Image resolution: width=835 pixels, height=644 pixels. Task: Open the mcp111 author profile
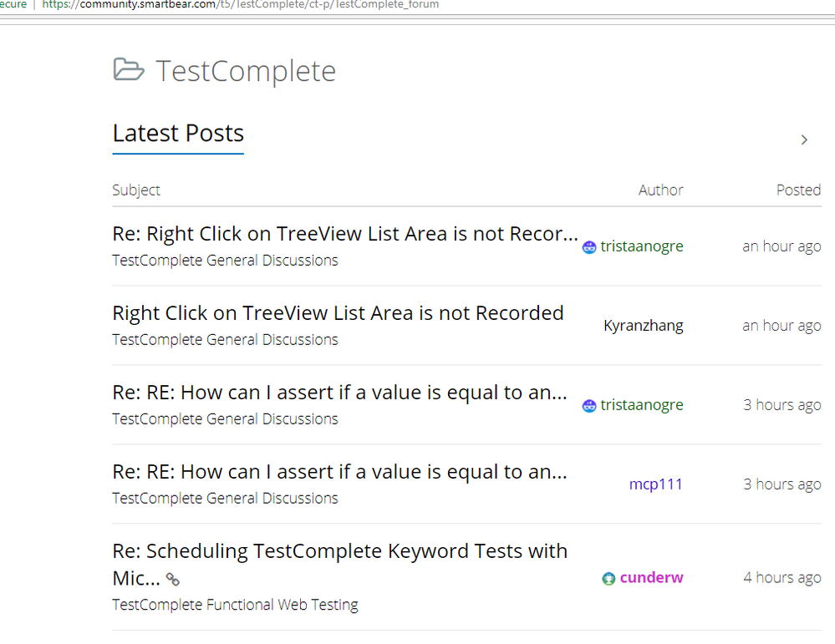[655, 484]
